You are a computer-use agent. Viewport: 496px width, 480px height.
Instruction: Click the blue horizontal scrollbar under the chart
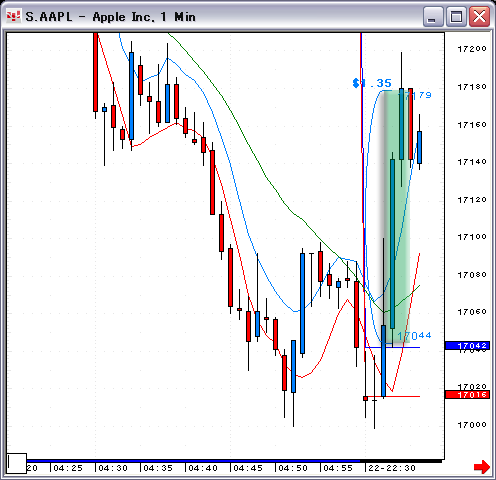(193, 461)
